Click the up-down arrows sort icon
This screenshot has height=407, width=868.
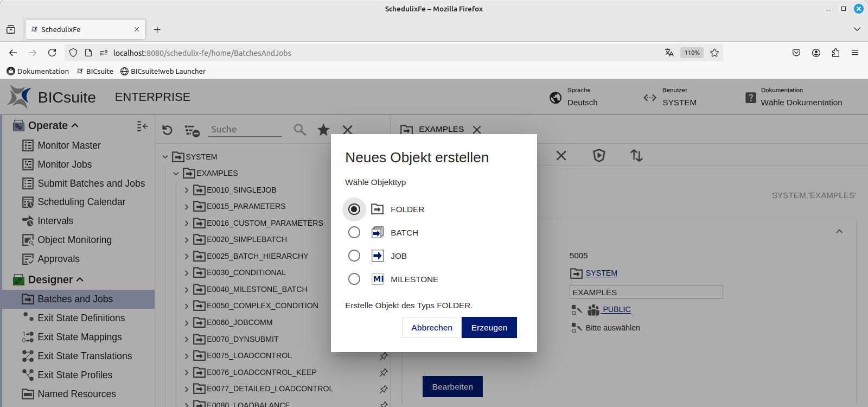tap(636, 156)
